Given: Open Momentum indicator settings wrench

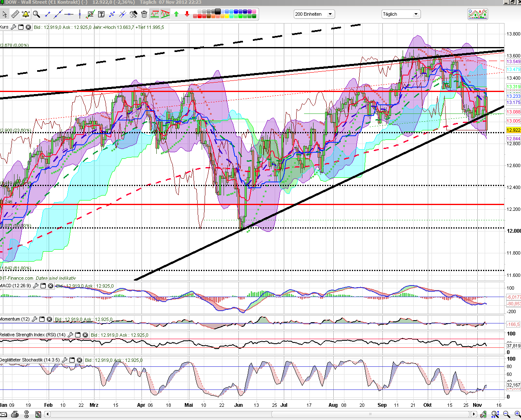Looking at the screenshot, I should click(34, 319).
